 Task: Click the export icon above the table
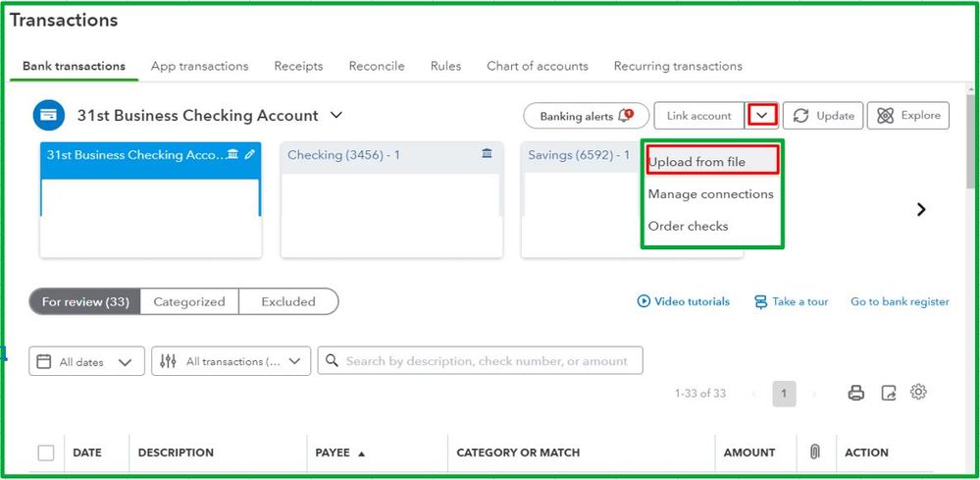coord(889,393)
